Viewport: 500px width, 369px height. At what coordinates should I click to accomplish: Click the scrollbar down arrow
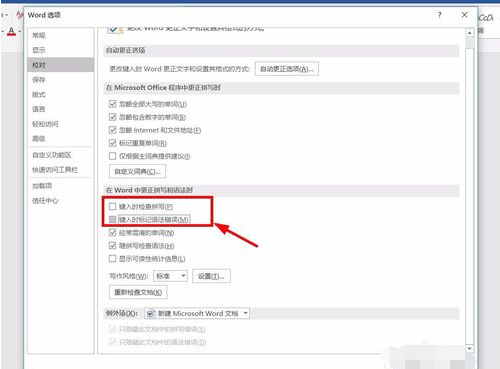click(x=469, y=349)
